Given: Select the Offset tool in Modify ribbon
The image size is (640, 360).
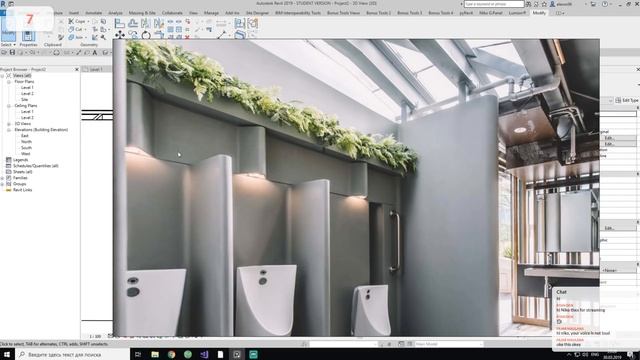Looking at the screenshot, I should [x=133, y=23].
